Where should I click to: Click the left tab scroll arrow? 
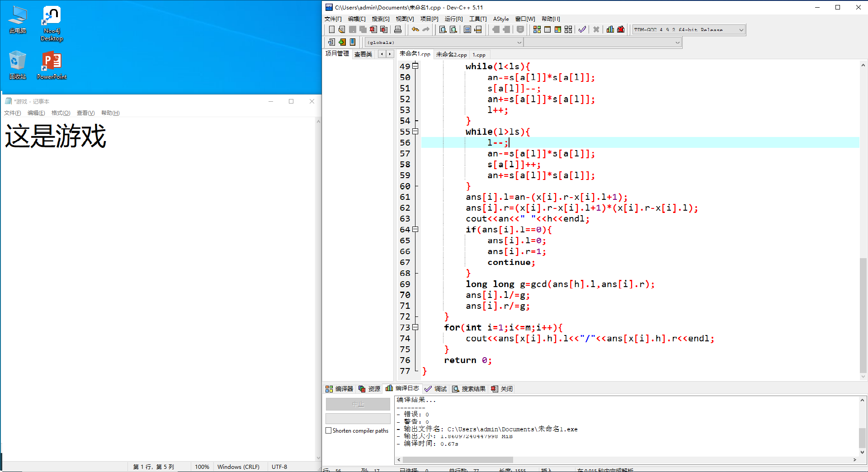(382, 54)
